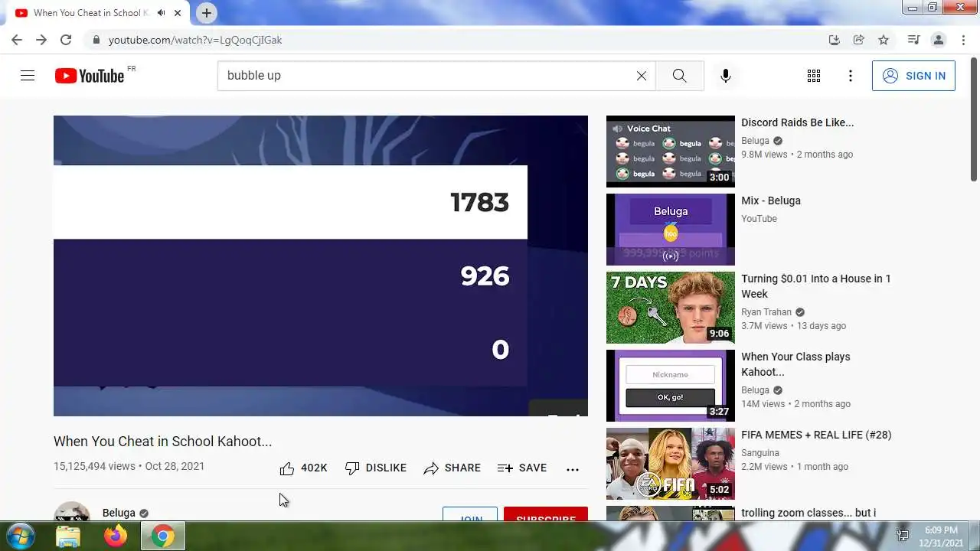
Task: Click 'Ryan Trahan' channel name
Action: pyautogui.click(x=766, y=312)
